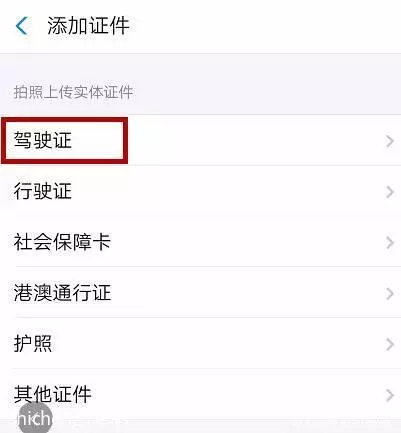Tap the 港澳通行证 row chevron
This screenshot has width=401, height=433.
click(390, 294)
